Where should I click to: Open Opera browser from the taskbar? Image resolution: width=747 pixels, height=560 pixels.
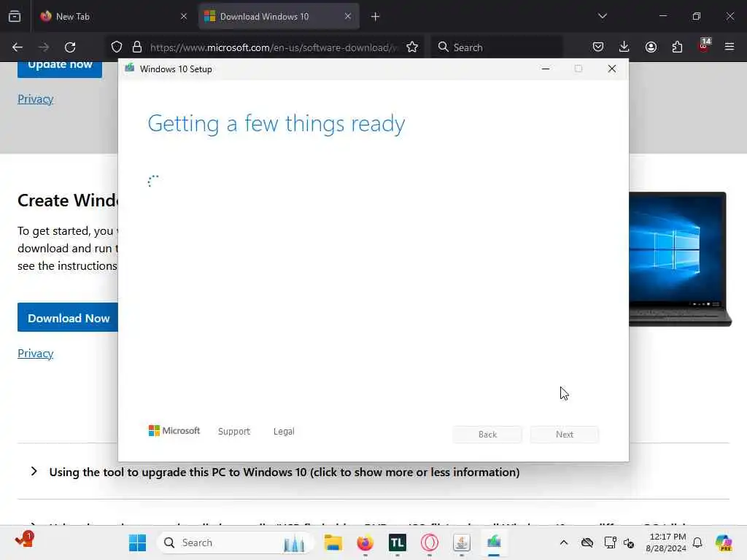(430, 542)
